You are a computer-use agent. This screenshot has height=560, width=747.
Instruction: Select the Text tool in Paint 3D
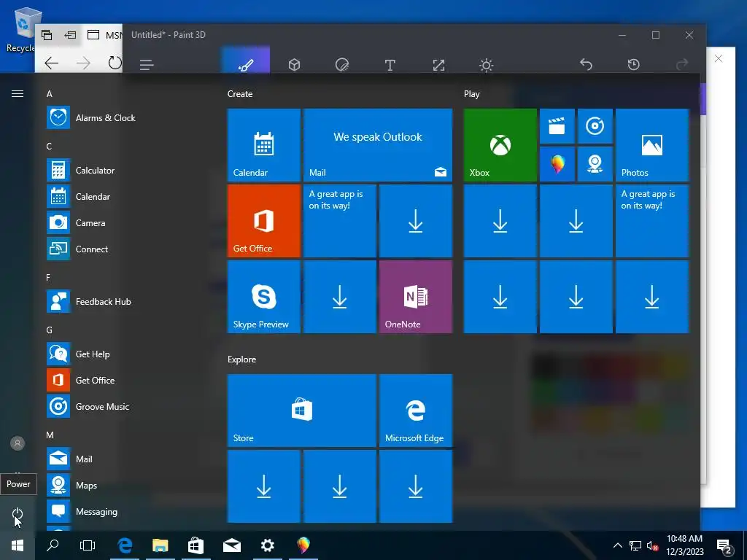[390, 65]
